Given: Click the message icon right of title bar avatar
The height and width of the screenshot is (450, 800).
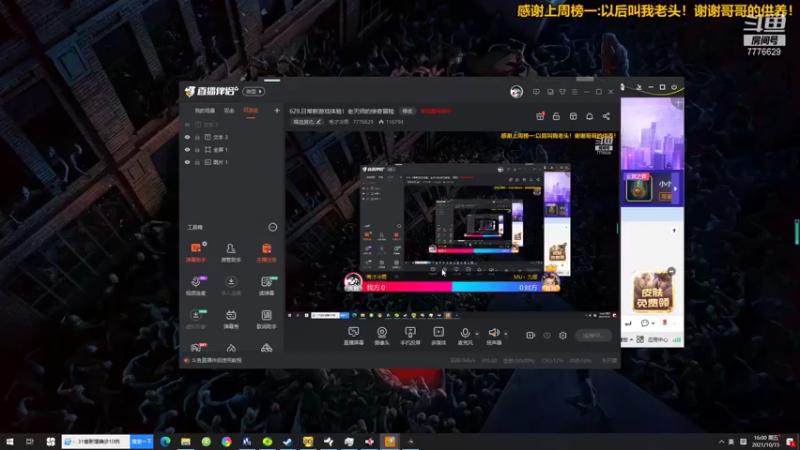Looking at the screenshot, I should point(536,92).
